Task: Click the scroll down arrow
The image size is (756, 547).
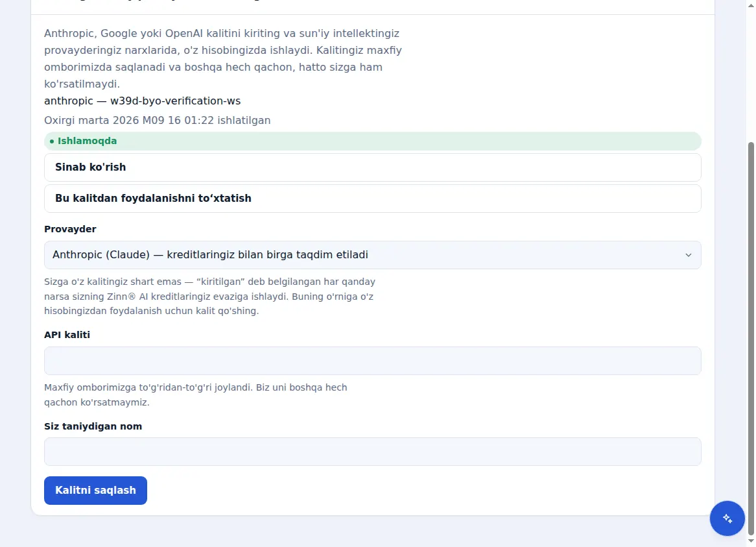Action: coord(751,541)
